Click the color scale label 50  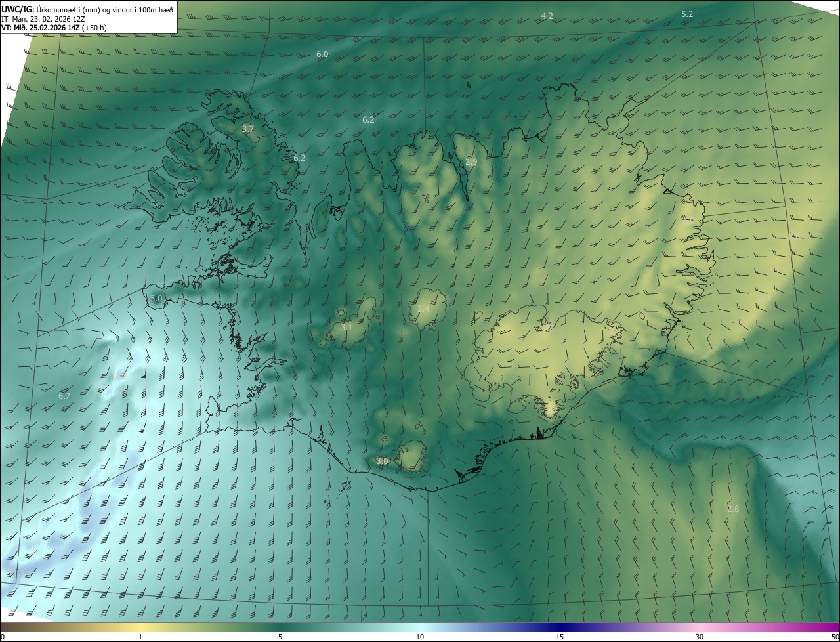835,637
